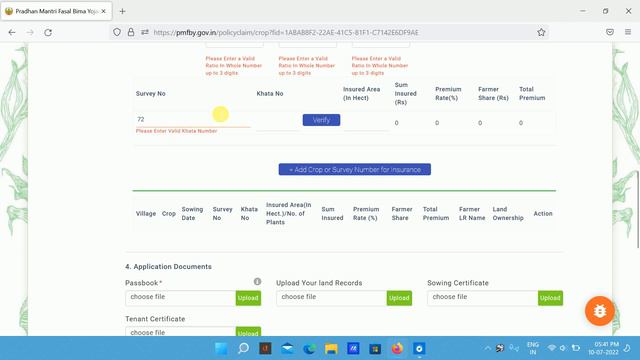Open Microsoft Edge from the taskbar

pyautogui.click(x=309, y=349)
